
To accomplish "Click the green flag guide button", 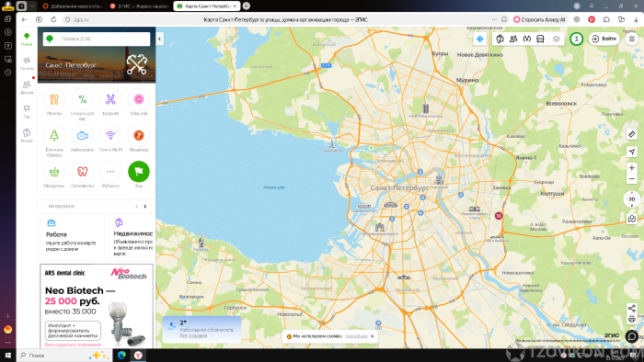I will [139, 172].
